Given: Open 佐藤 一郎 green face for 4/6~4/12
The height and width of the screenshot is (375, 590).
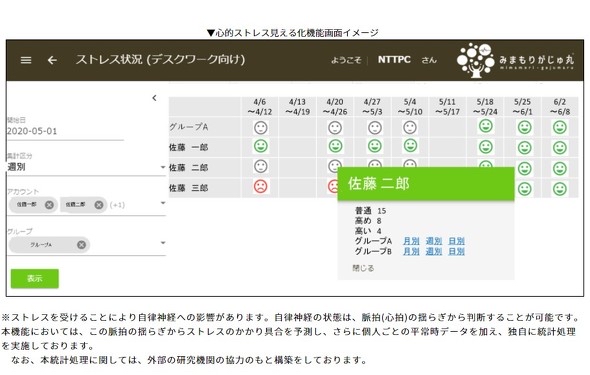Looking at the screenshot, I should 260,146.
